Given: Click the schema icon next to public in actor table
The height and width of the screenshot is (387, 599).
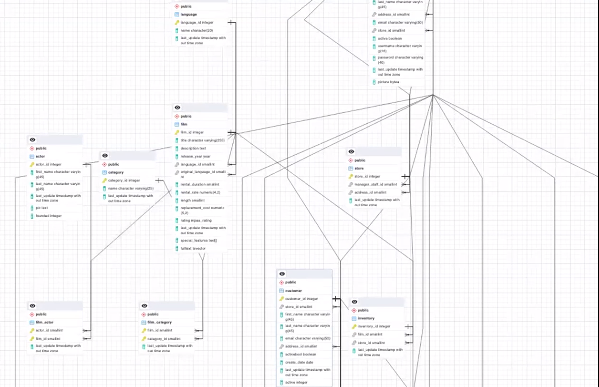Looking at the screenshot, I should click(32, 148).
